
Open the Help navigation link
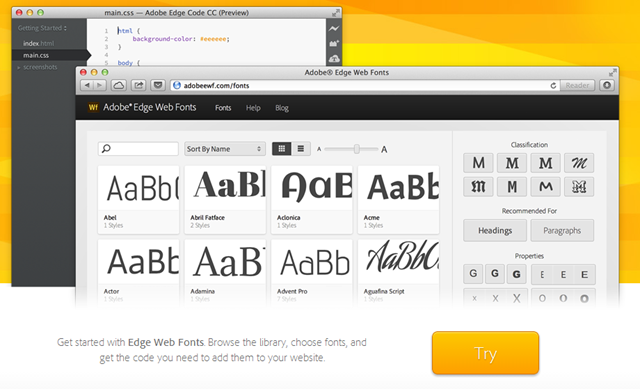(253, 108)
